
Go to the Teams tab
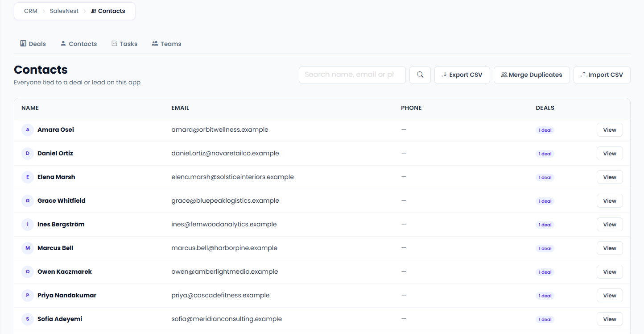tap(166, 44)
